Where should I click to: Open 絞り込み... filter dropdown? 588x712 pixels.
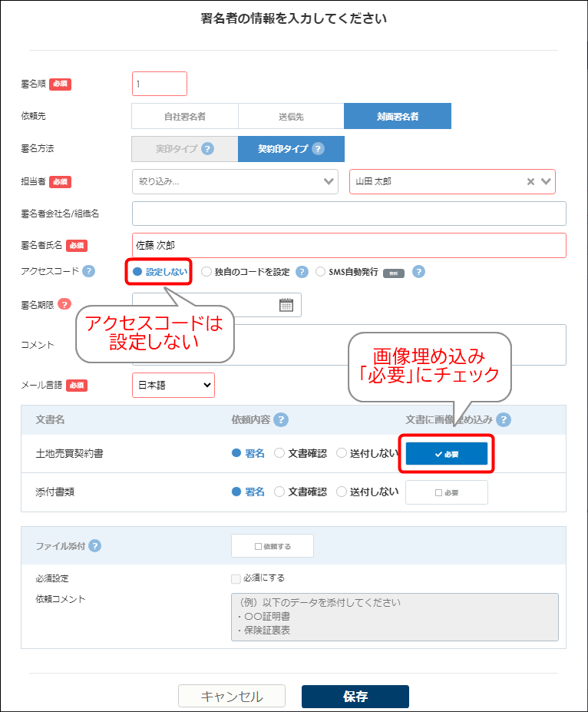235,181
